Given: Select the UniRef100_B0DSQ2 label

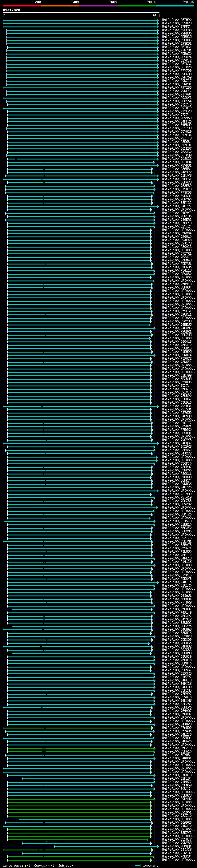Looking at the screenshot, I should pos(177,196).
